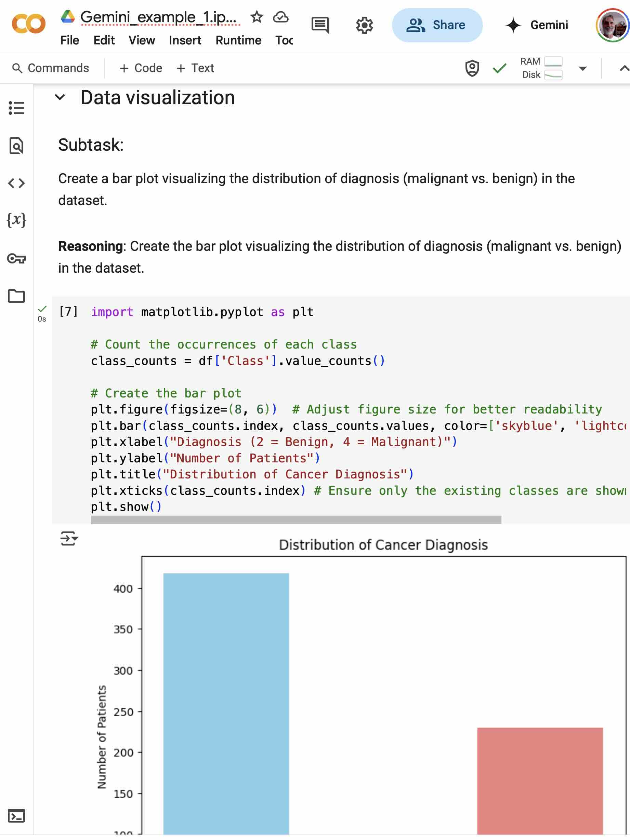Expand the RAM and Disk resources dropdown
The width and height of the screenshot is (630, 840).
pos(582,68)
